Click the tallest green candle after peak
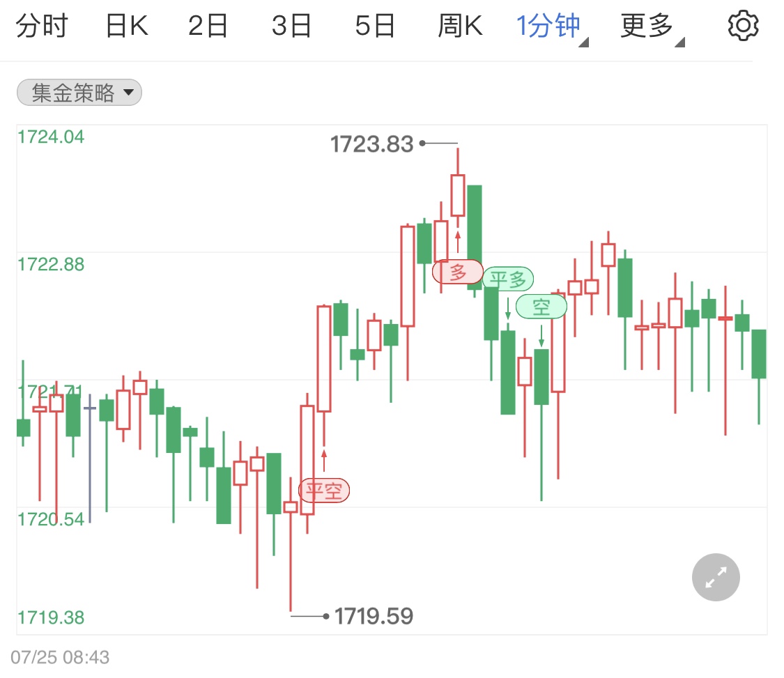 475,237
